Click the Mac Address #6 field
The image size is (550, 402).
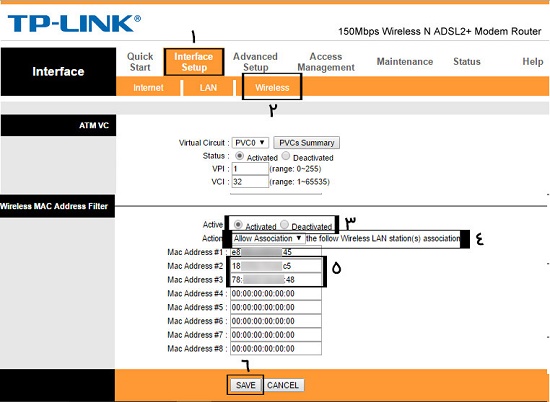276,321
